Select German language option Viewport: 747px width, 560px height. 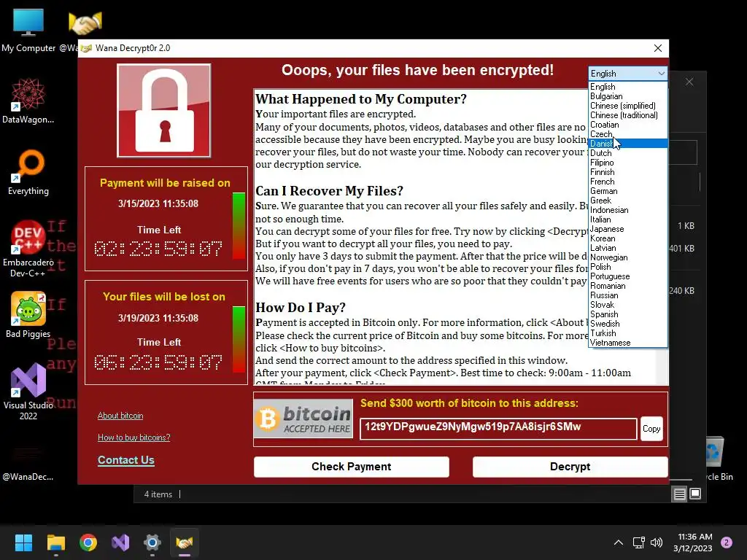[628, 191]
